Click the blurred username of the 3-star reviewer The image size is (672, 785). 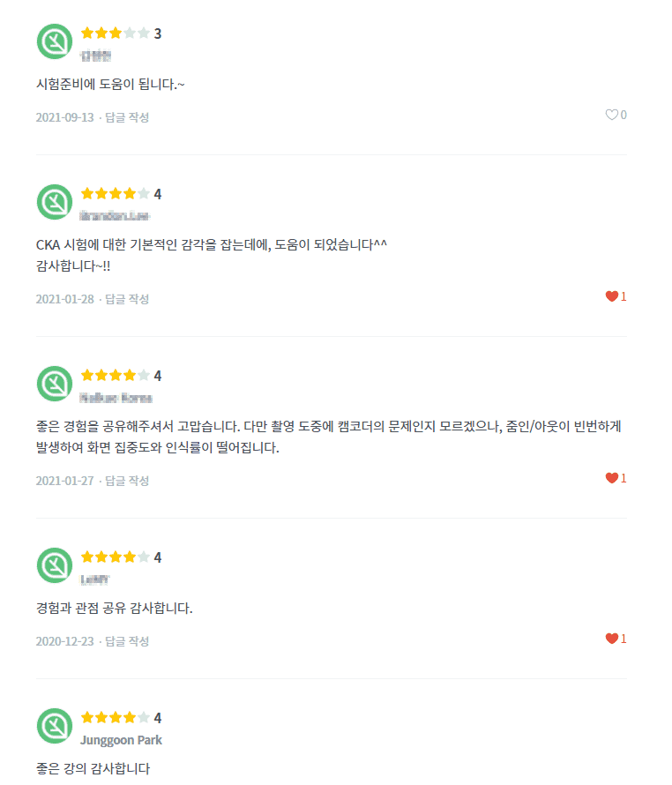(x=95, y=56)
